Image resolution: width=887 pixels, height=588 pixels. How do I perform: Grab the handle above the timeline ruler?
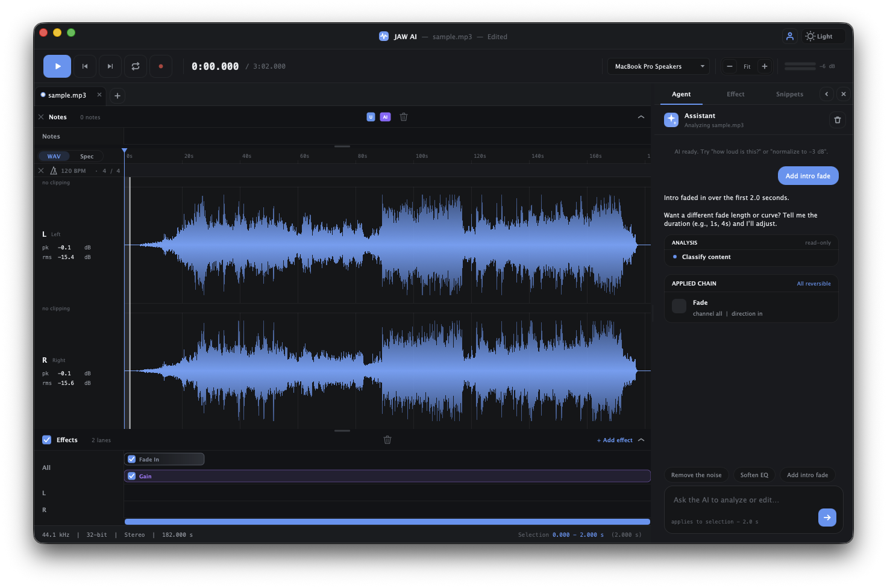[x=342, y=146]
